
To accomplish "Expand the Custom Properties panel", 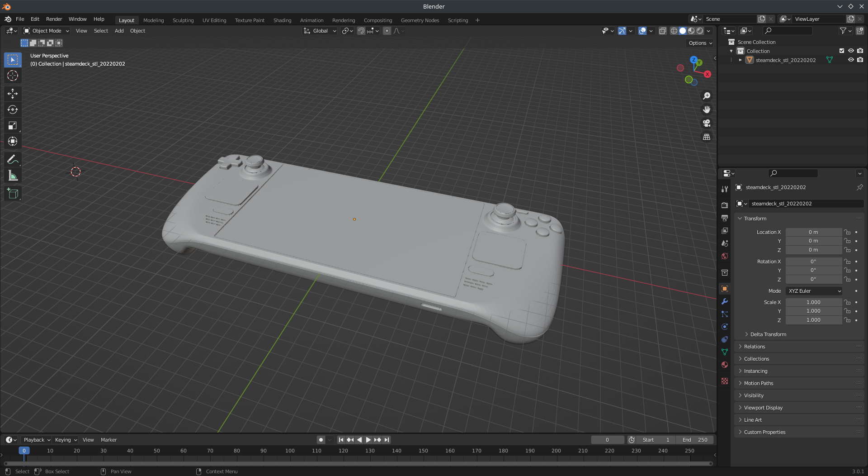I will point(799,432).
